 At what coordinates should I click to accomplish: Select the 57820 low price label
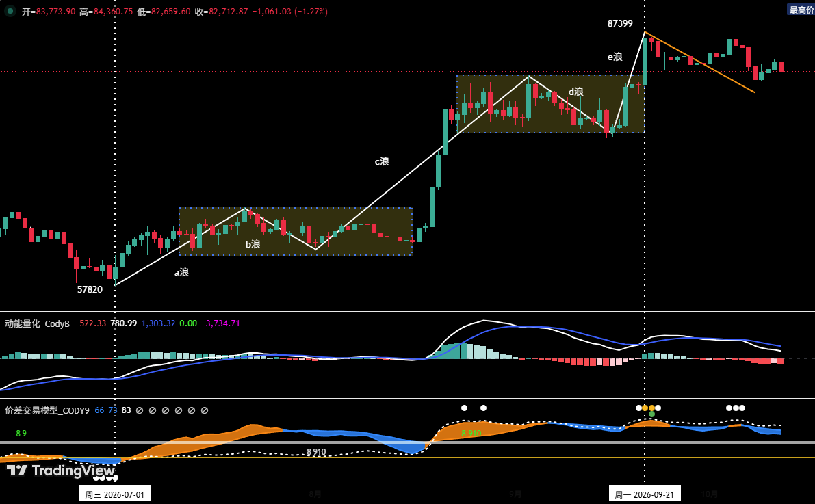[90, 289]
